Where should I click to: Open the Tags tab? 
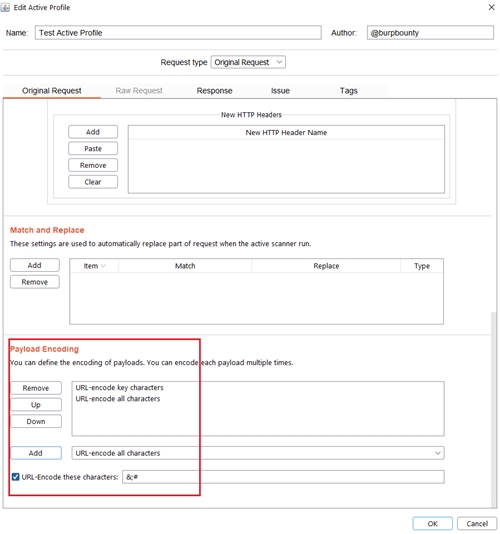pyautogui.click(x=348, y=91)
